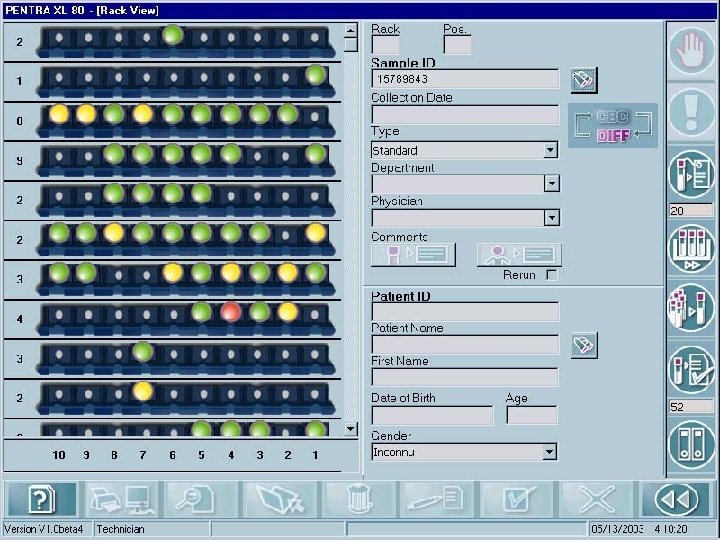Viewport: 720px width, 540px height.
Task: Click the Patient ID field
Action: pyautogui.click(x=465, y=312)
